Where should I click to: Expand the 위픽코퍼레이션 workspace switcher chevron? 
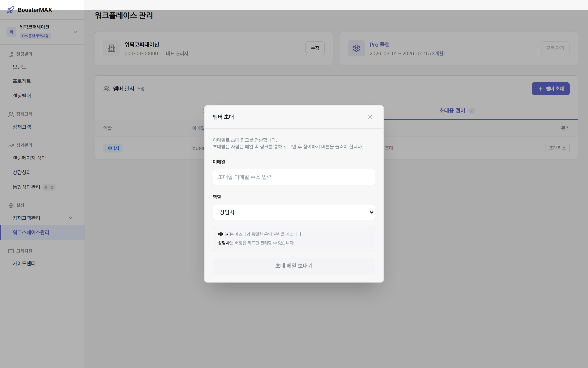(x=75, y=32)
